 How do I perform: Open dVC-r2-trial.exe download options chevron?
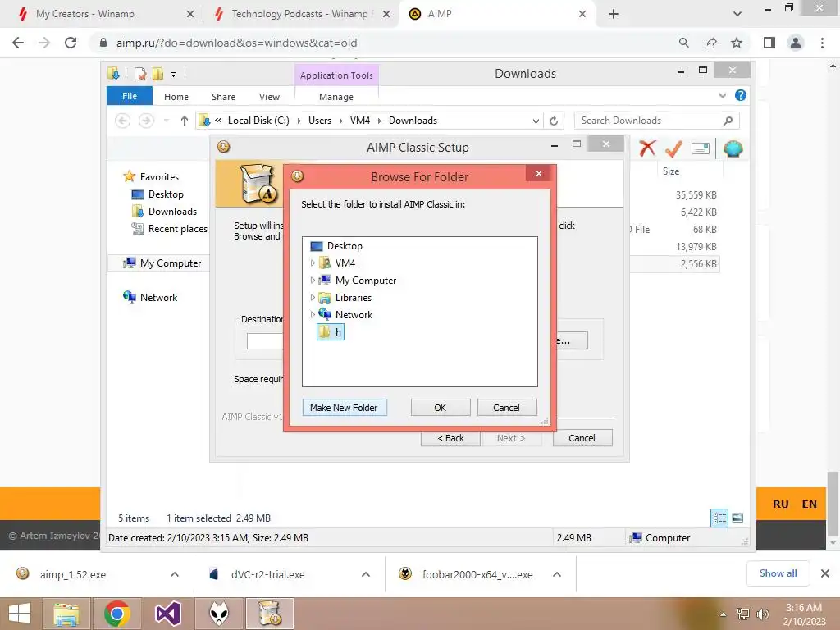click(x=366, y=574)
